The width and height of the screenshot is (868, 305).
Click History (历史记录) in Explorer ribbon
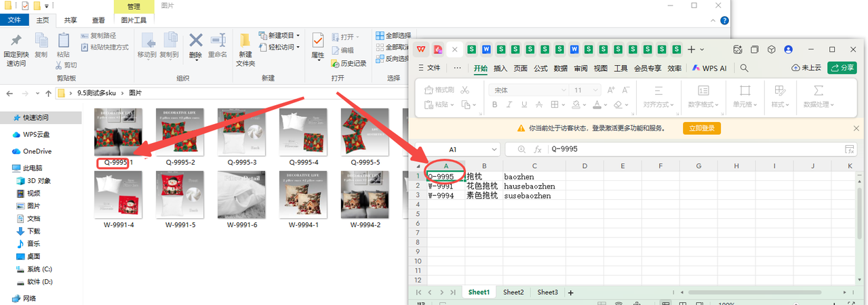click(x=349, y=63)
